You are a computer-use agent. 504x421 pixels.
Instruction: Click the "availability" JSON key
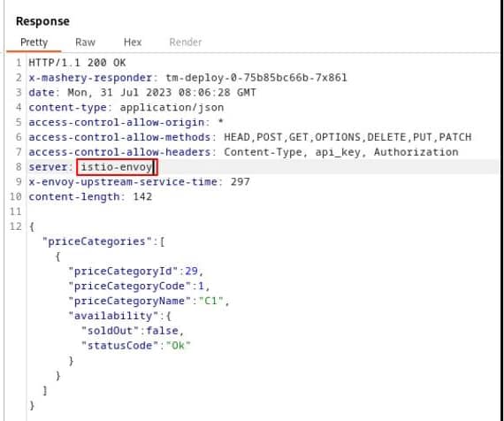tap(113, 316)
